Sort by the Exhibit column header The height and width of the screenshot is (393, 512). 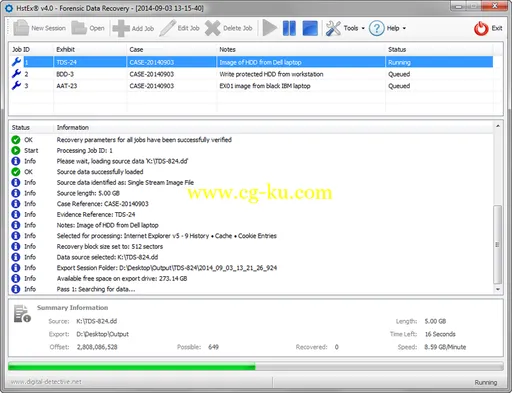pyautogui.click(x=65, y=50)
